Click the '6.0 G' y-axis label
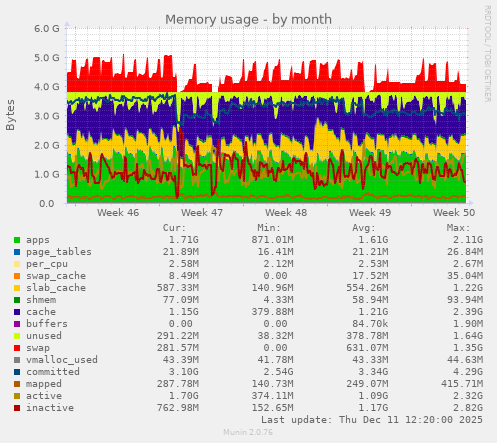 coord(47,29)
